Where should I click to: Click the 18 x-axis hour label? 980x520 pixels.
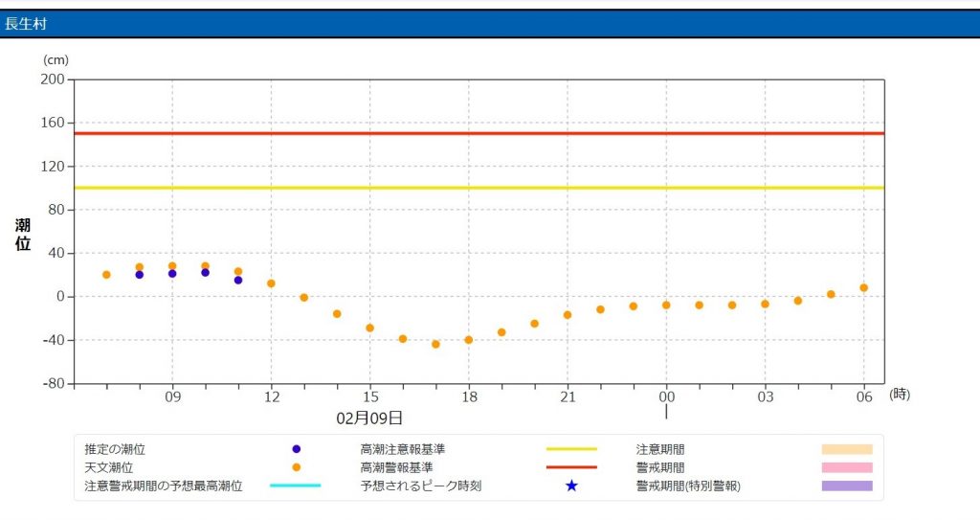(469, 396)
